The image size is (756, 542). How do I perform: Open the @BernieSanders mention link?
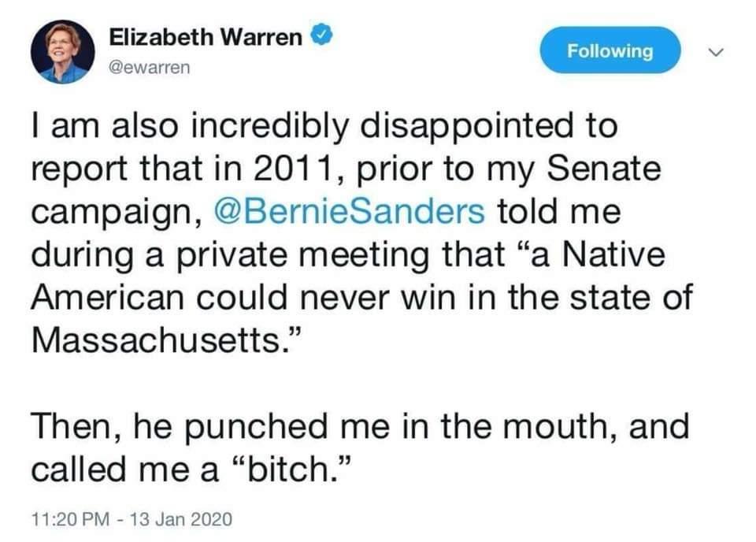[x=349, y=212]
